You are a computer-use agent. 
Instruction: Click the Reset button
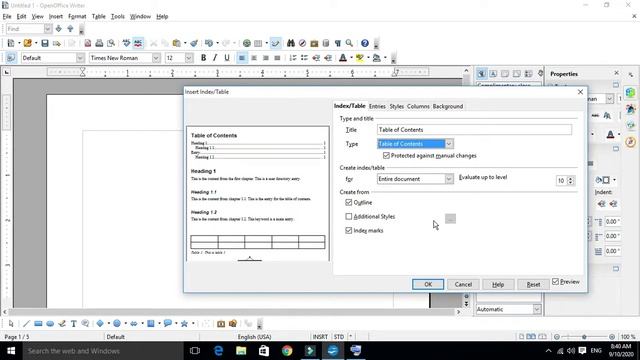click(x=533, y=284)
